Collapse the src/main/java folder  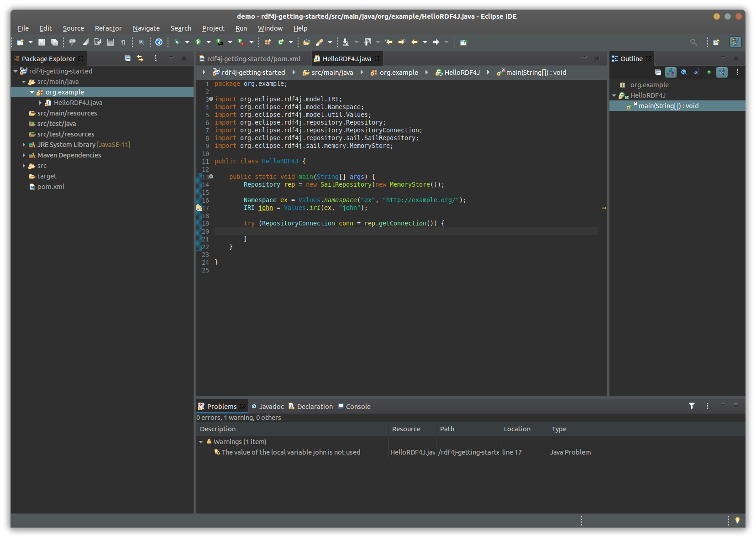(x=24, y=82)
